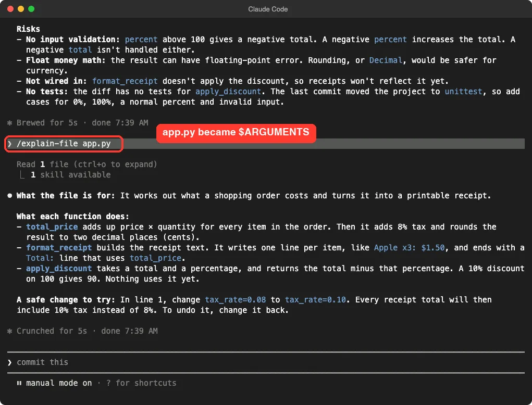Image resolution: width=532 pixels, height=405 pixels.
Task: Click the 'Crunched for 5s · done 7:39 AM' status
Action: click(87, 331)
